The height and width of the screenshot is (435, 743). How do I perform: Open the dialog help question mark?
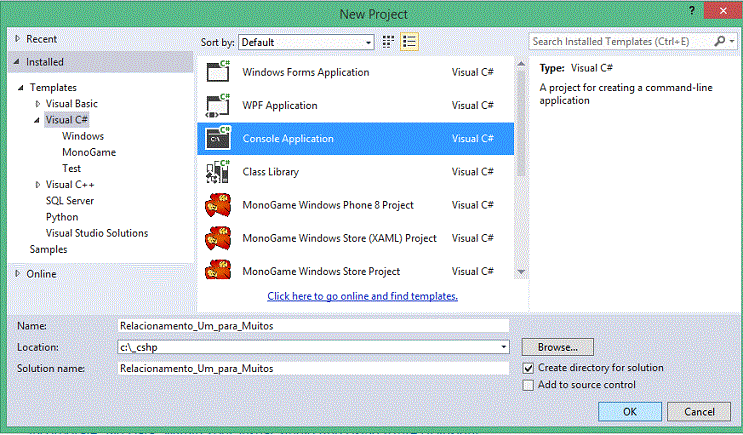[692, 11]
